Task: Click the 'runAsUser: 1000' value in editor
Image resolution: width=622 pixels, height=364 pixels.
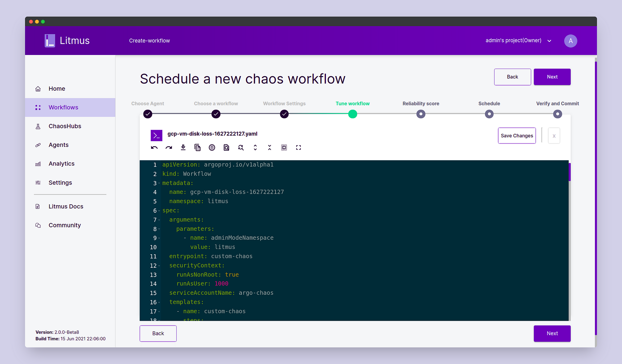Action: (x=221, y=284)
